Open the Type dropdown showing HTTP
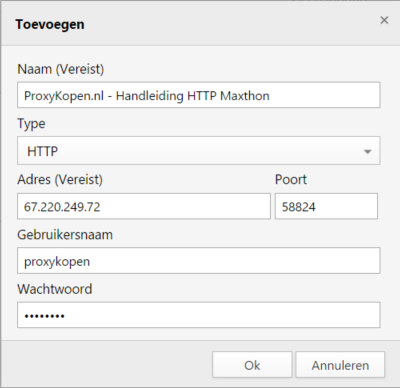Viewport: 400px width, 388px height. coord(199,151)
